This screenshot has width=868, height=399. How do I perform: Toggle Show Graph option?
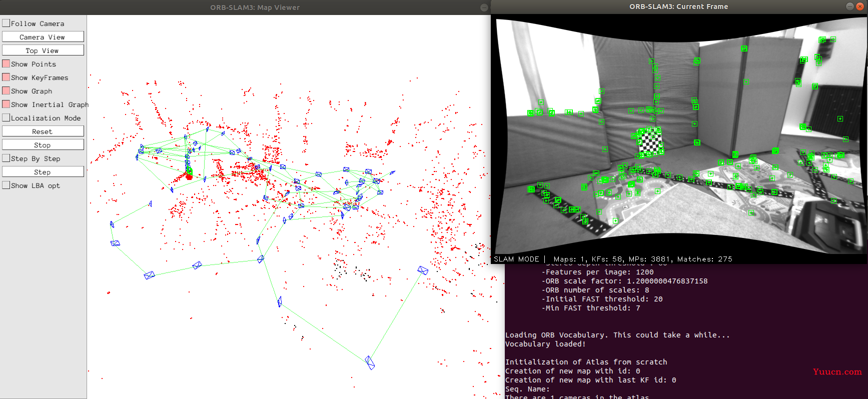tap(6, 90)
